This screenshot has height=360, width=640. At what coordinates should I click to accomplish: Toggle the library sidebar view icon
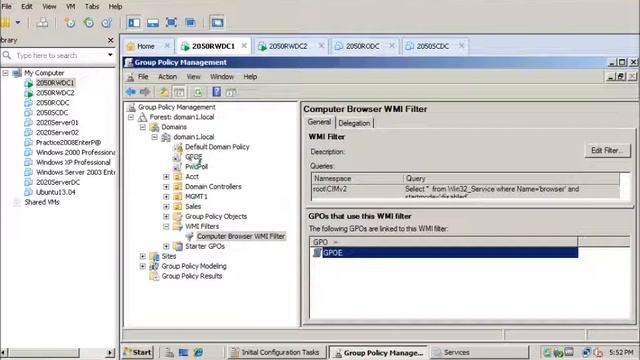click(x=134, y=22)
